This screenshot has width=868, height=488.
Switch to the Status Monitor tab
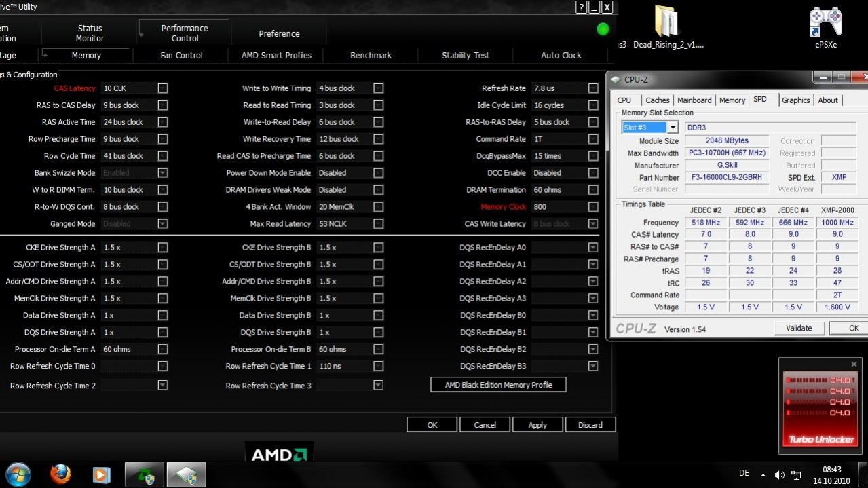tap(90, 33)
